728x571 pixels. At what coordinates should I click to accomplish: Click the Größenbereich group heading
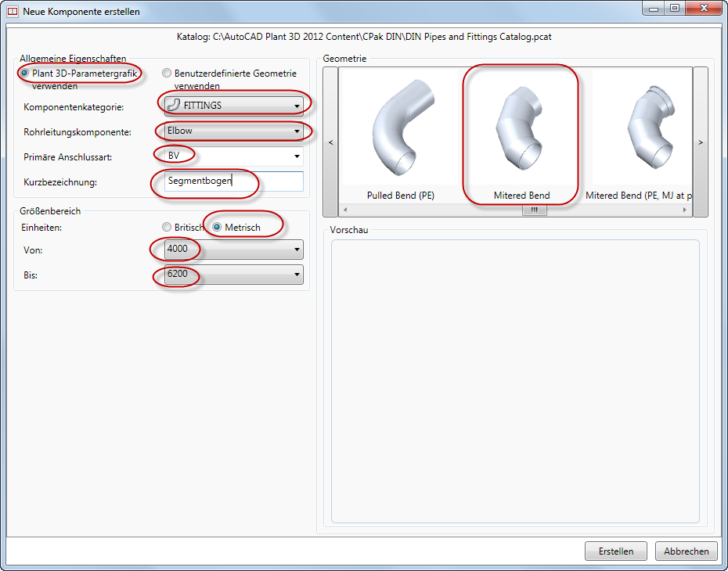click(x=50, y=211)
